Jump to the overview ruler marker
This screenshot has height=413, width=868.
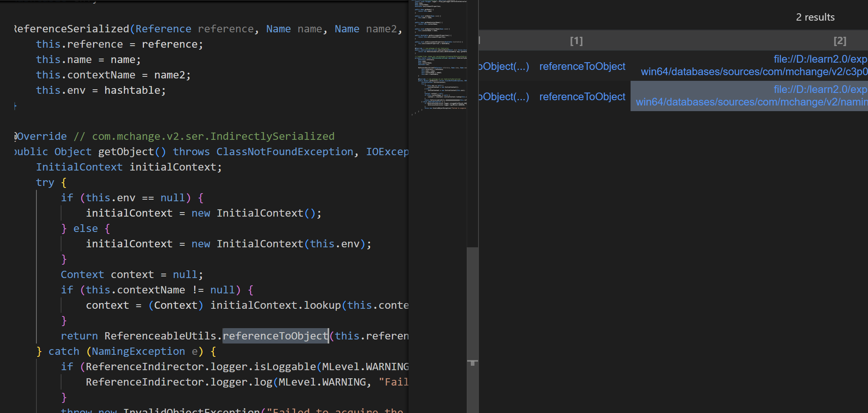point(472,362)
